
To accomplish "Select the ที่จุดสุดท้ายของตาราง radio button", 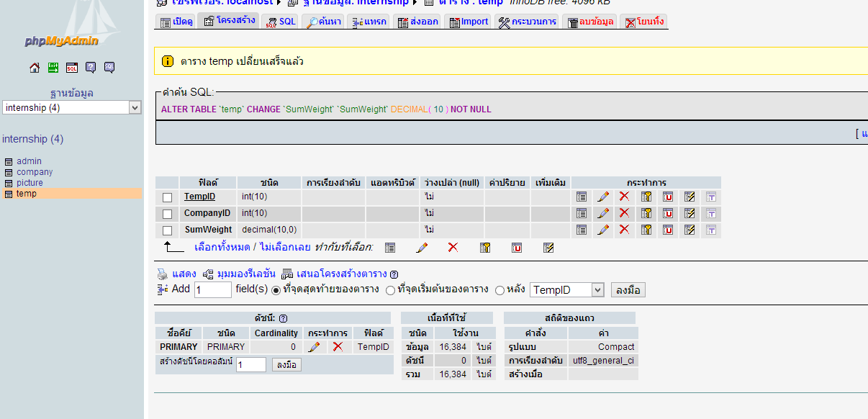I will tap(276, 290).
